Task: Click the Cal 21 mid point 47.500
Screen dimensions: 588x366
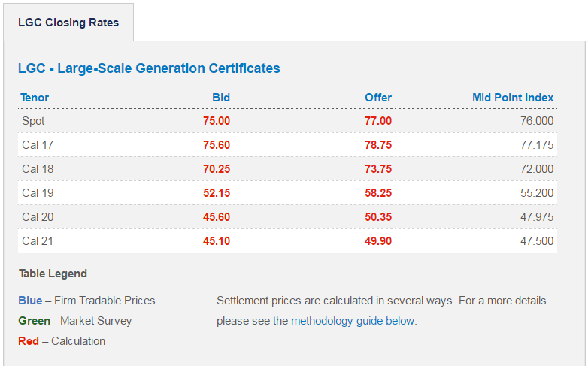Action: click(537, 241)
